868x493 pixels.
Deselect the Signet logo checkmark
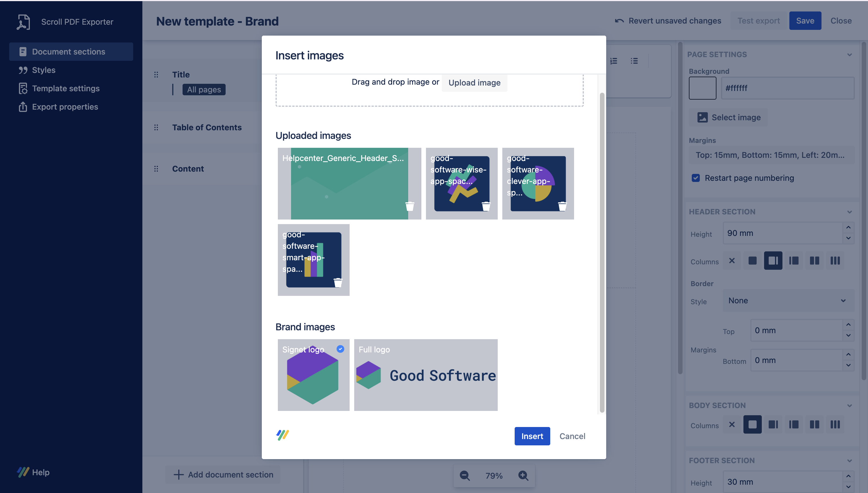coord(340,349)
